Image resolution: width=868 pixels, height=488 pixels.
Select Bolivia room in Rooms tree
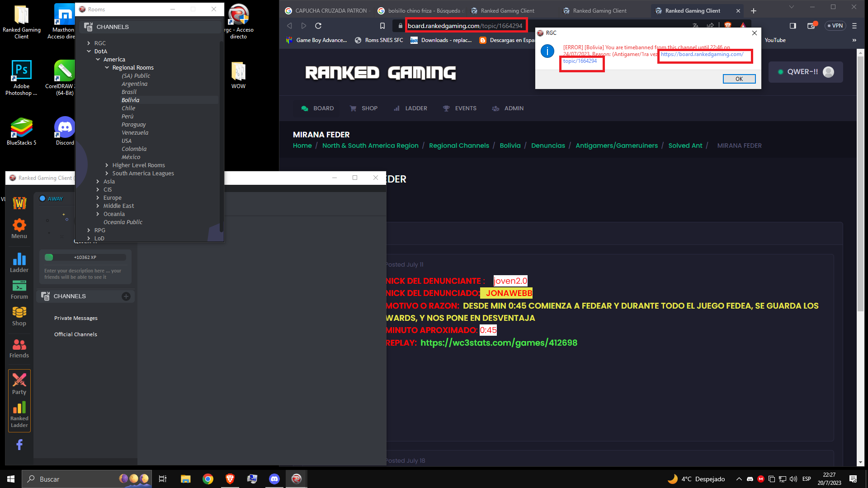(x=130, y=100)
